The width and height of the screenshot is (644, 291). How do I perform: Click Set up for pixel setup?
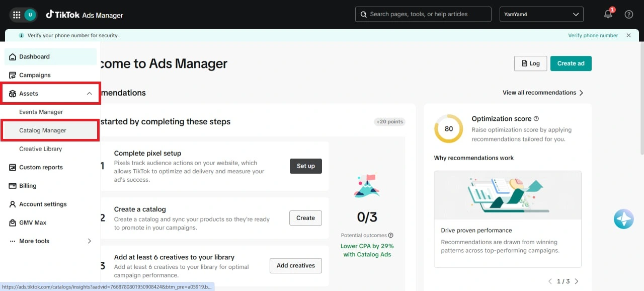[306, 166]
